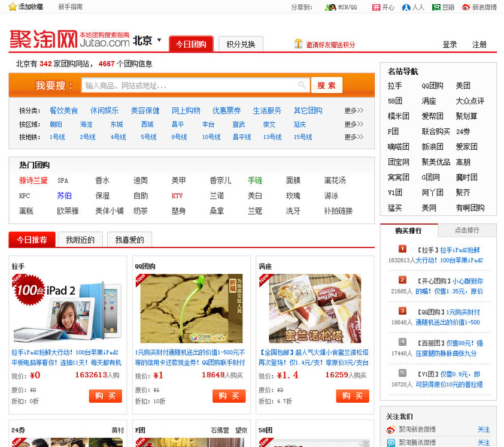Switch to the 购买排行 tab
Screen dimensions: 504x447
pyautogui.click(x=409, y=231)
